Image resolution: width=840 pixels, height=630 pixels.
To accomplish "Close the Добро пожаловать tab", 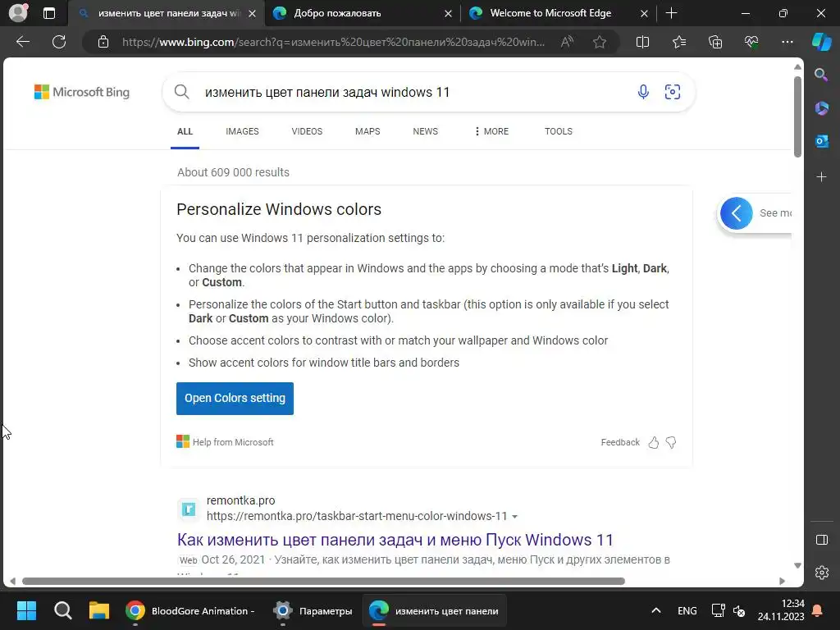I will [x=449, y=13].
